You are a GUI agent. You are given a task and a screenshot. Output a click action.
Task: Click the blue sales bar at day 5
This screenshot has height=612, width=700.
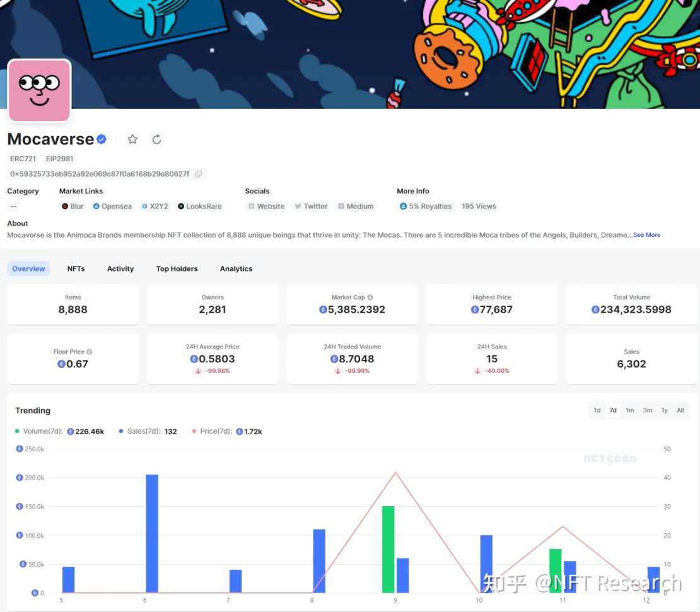[x=68, y=580]
